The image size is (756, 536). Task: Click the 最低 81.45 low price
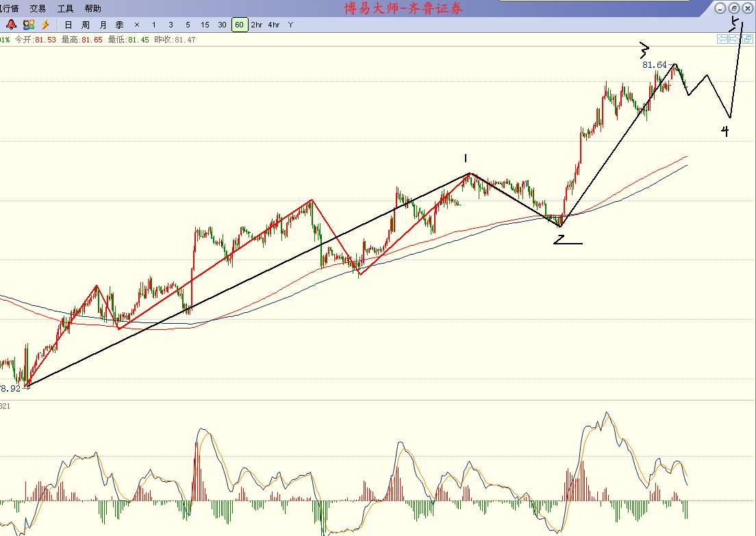(128, 40)
